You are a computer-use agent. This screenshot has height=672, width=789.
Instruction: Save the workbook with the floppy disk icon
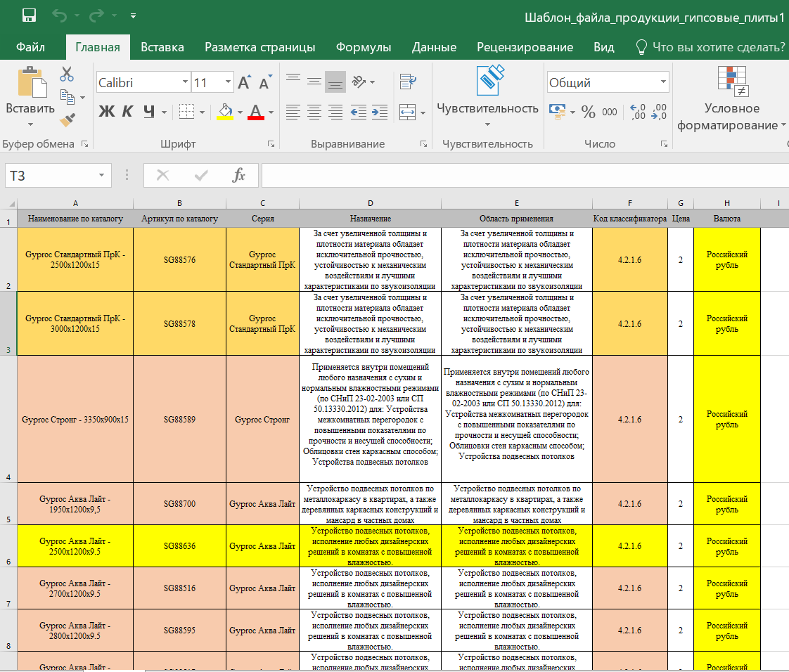click(x=30, y=15)
